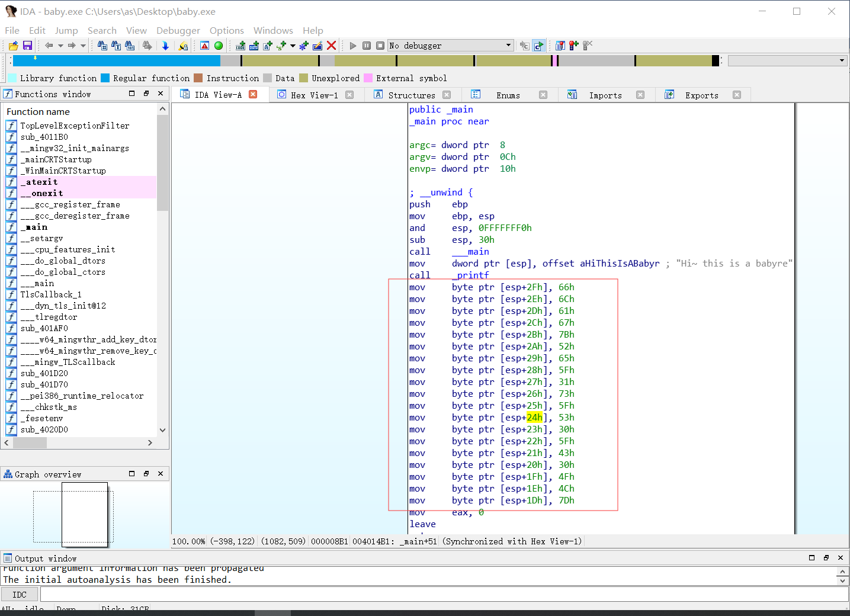Screen dimensions: 850x616
Task: Save the IDA database using disk icon
Action: point(27,45)
